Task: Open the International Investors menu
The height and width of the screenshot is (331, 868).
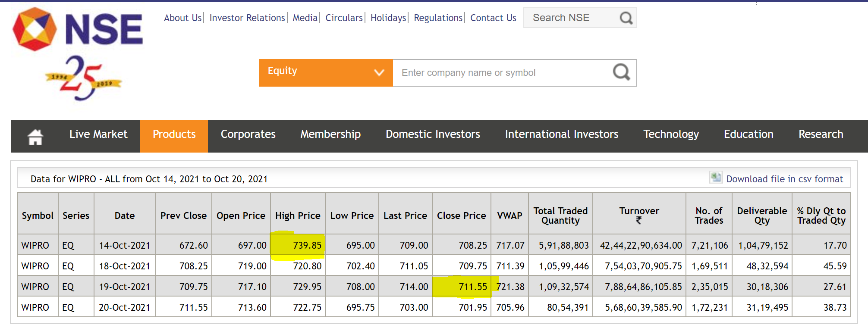Action: 562,134
